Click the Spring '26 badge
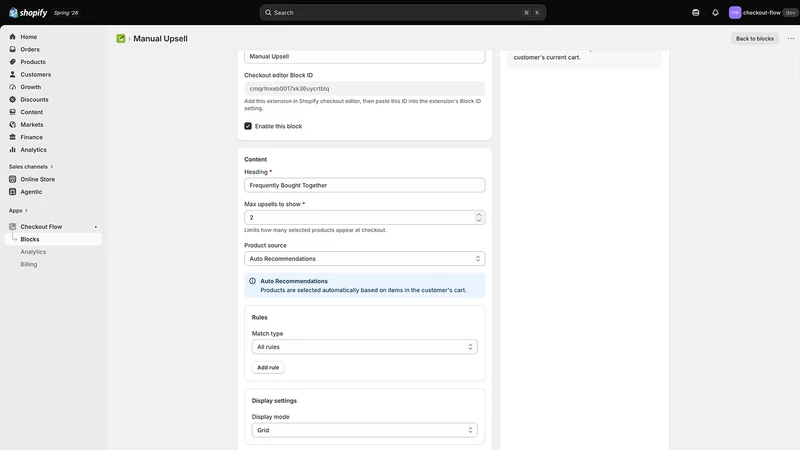The height and width of the screenshot is (450, 800). click(66, 13)
